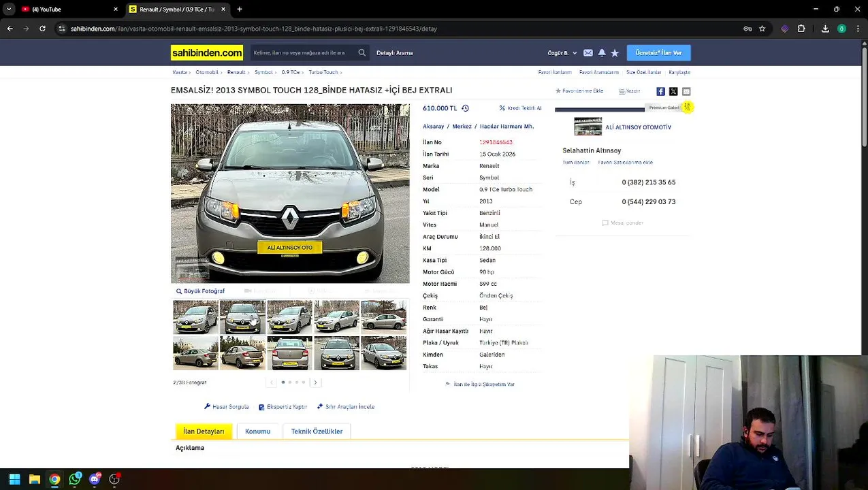The image size is (868, 490).
Task: Share listing on Facebook
Action: pyautogui.click(x=660, y=91)
